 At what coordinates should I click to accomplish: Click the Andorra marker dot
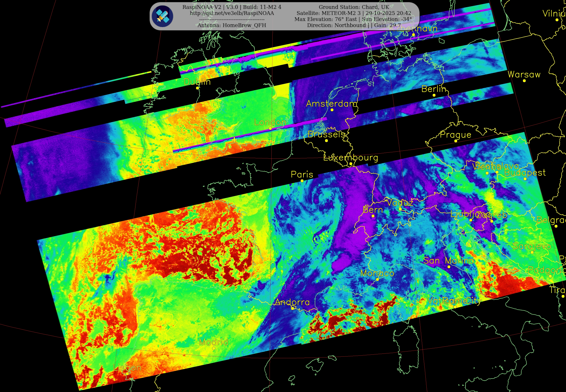292,309
